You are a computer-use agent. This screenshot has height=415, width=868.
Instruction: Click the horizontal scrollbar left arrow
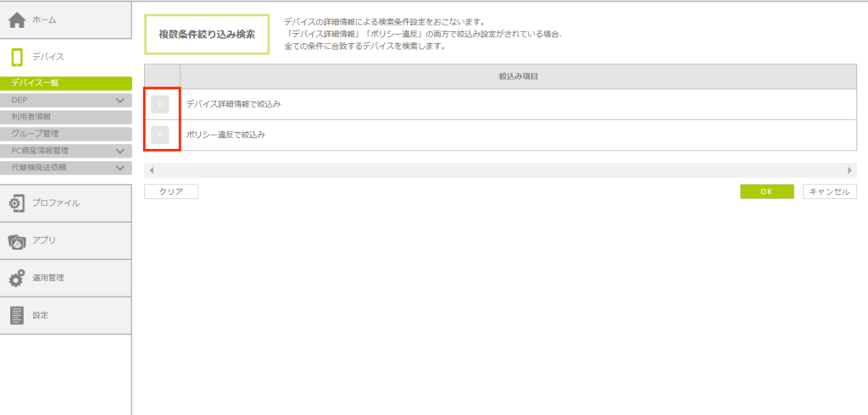click(x=150, y=170)
